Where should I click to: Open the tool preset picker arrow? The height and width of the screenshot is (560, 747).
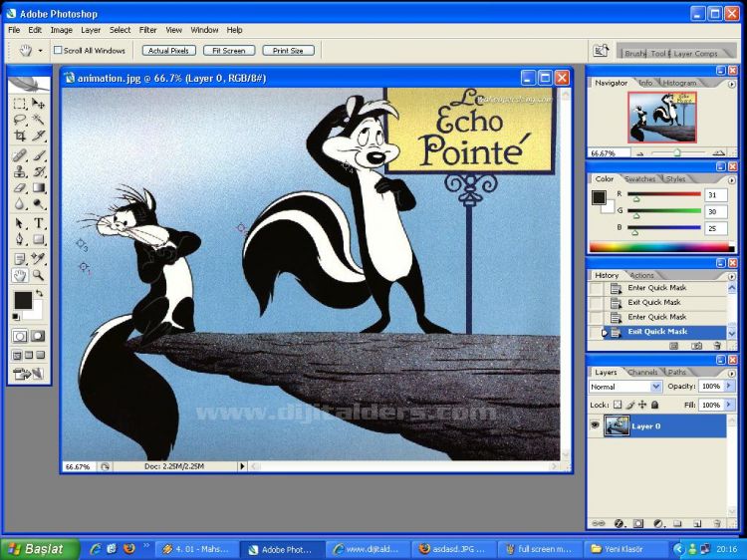tap(40, 51)
